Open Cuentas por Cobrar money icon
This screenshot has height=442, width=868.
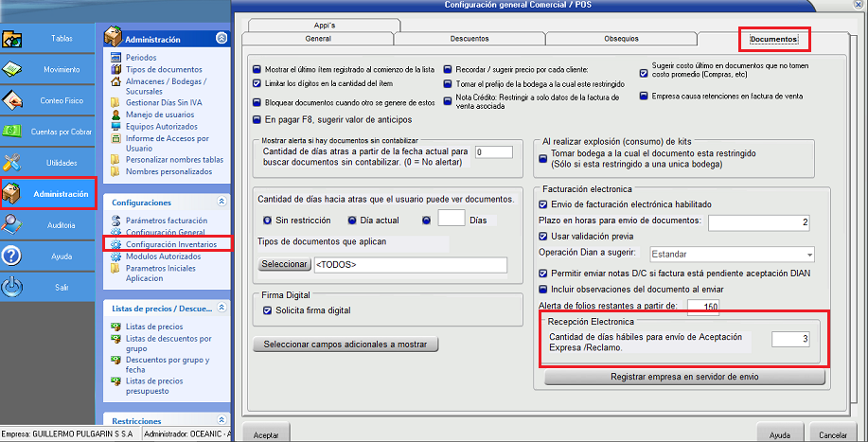click(13, 132)
